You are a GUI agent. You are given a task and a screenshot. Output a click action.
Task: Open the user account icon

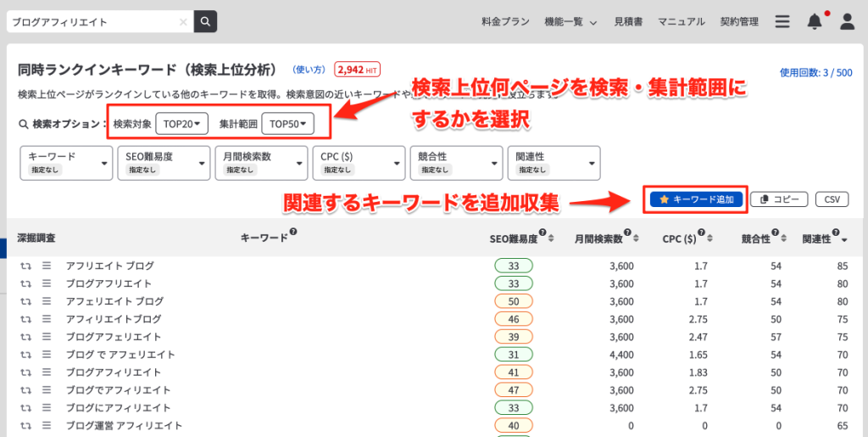click(x=847, y=21)
